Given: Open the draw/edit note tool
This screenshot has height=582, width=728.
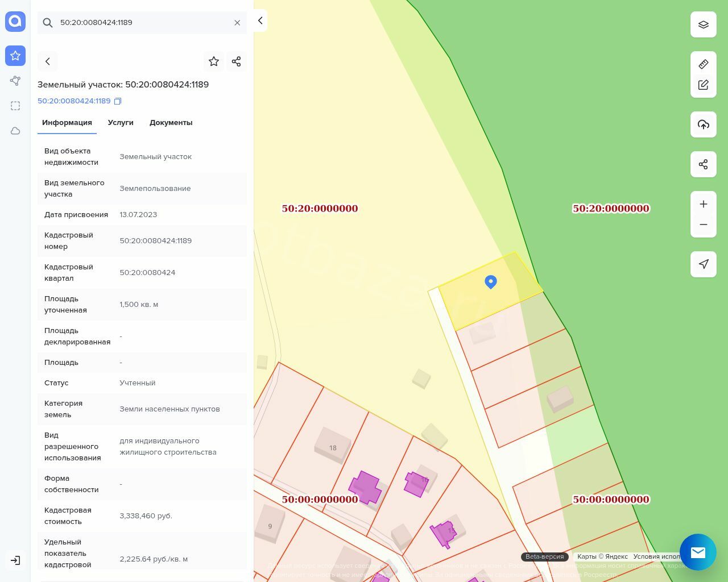Looking at the screenshot, I should [703, 85].
